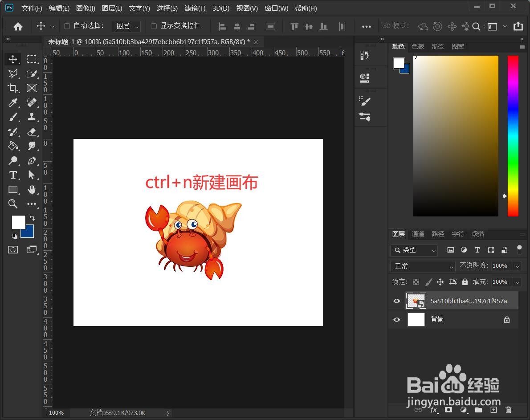
Task: Select the Brush tool
Action: (13, 117)
